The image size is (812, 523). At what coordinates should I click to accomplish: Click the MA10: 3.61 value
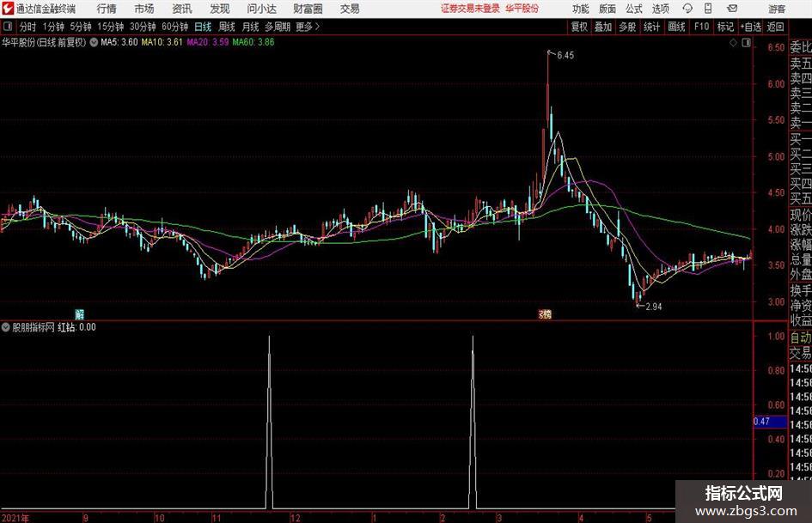pyautogui.click(x=162, y=42)
